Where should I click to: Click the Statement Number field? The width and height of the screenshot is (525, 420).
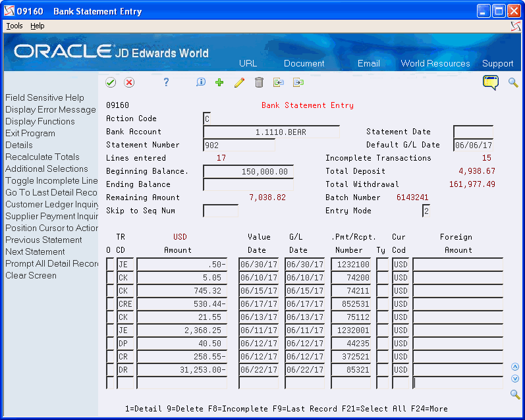[239, 145]
